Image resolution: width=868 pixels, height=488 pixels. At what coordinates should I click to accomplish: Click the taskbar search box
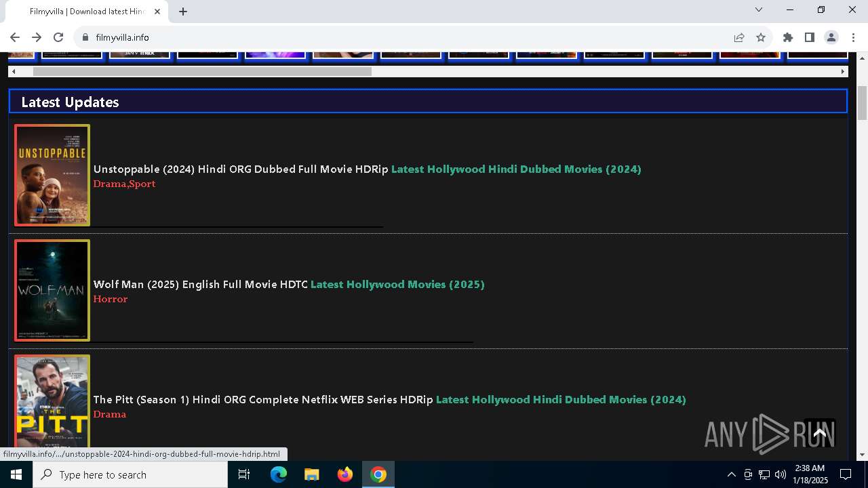[130, 474]
